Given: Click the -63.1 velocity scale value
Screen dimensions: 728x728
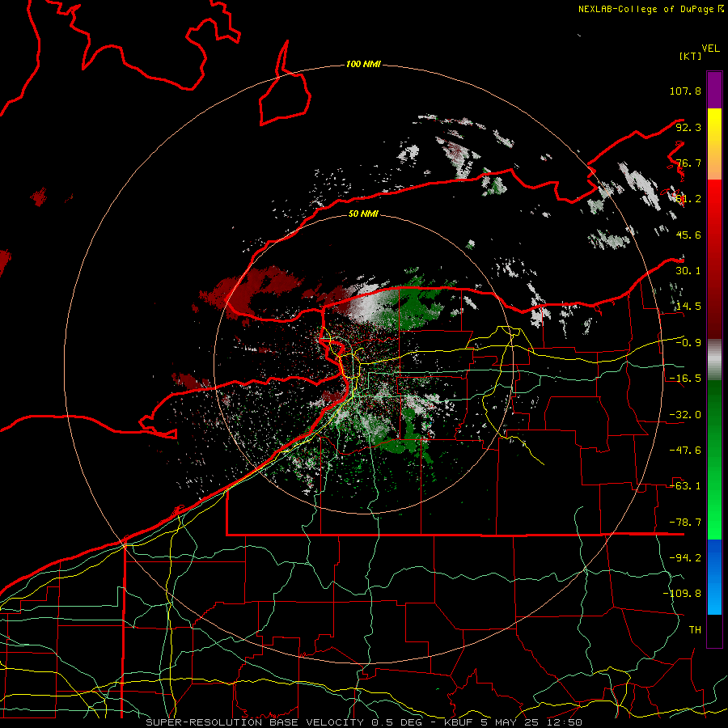Looking at the screenshot, I should [x=685, y=485].
